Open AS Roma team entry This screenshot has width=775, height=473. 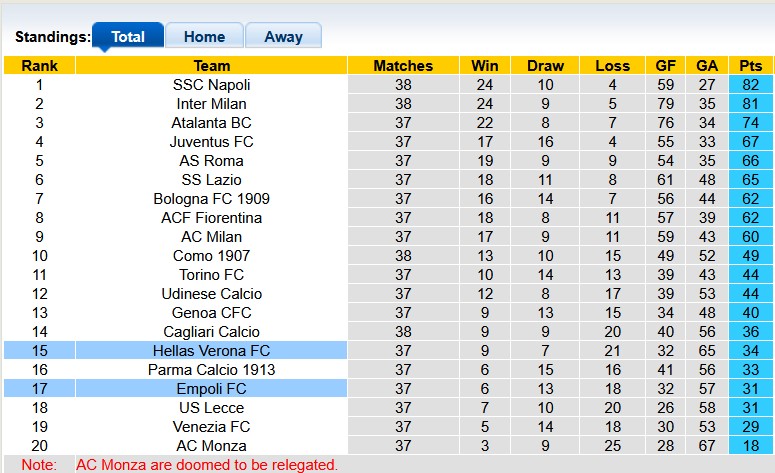[x=211, y=161]
